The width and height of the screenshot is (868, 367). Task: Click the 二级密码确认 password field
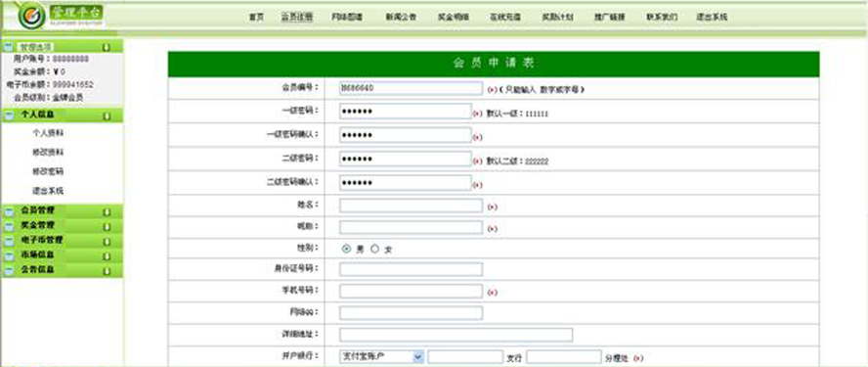pyautogui.click(x=406, y=183)
